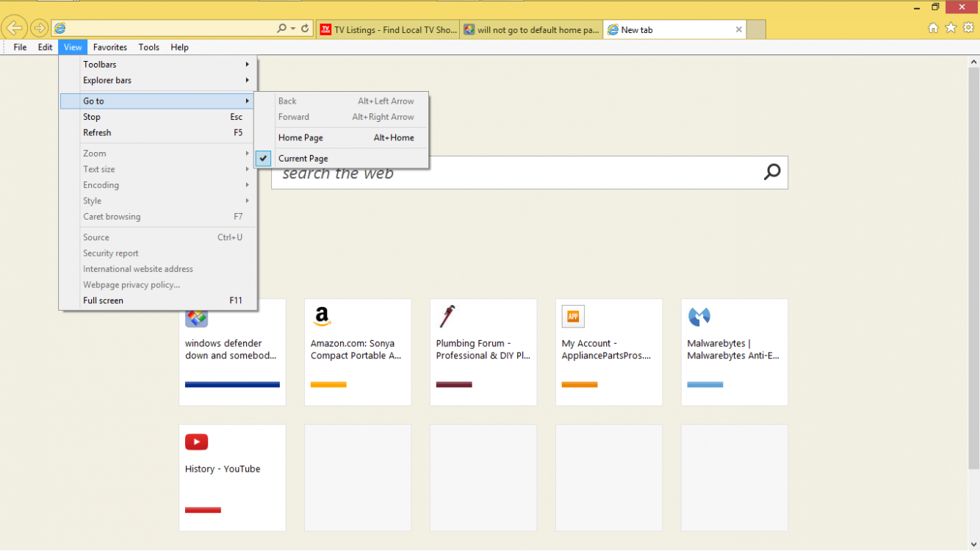
Task: Open the address bar autocomplete dropdown arrow
Action: coord(293,29)
